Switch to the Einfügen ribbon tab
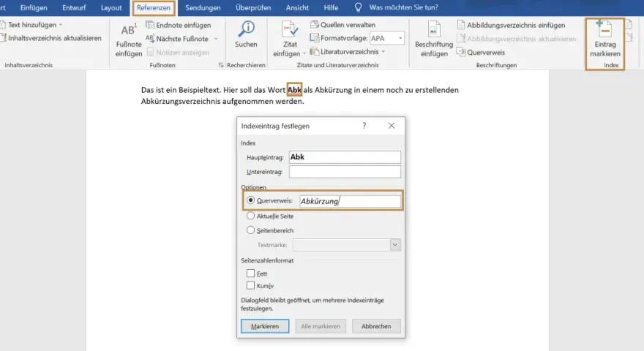The height and width of the screenshot is (351, 644). point(34,7)
